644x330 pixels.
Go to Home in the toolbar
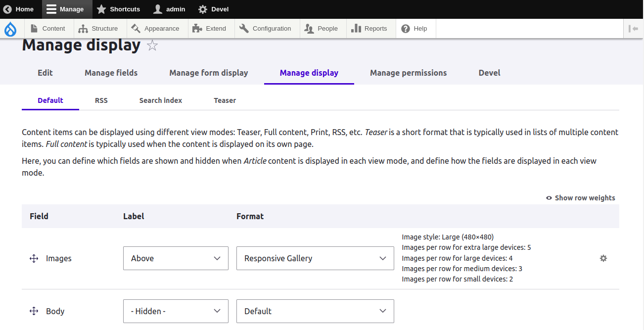[19, 9]
